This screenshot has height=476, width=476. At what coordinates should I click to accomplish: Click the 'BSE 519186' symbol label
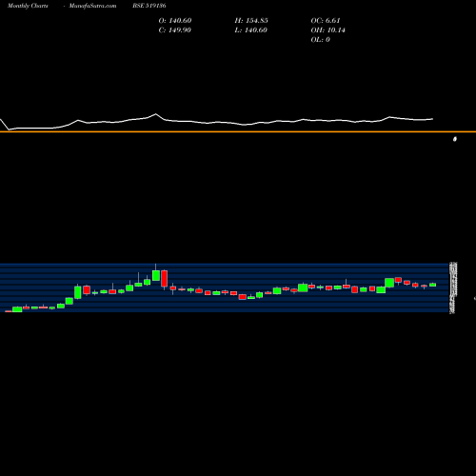pos(149,6)
